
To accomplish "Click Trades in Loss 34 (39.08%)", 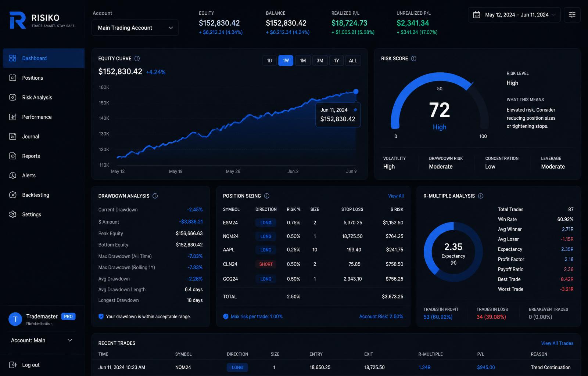I will (x=491, y=317).
